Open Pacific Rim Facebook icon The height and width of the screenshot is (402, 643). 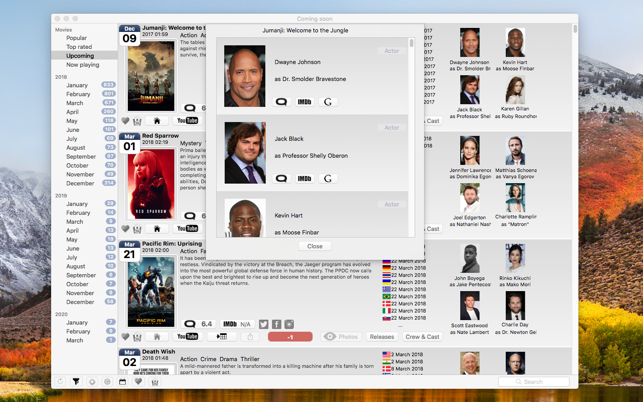(276, 324)
